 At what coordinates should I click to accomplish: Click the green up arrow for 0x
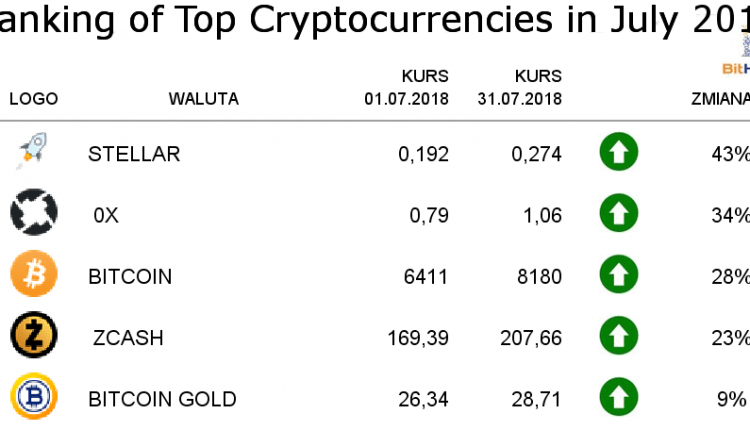(x=619, y=214)
